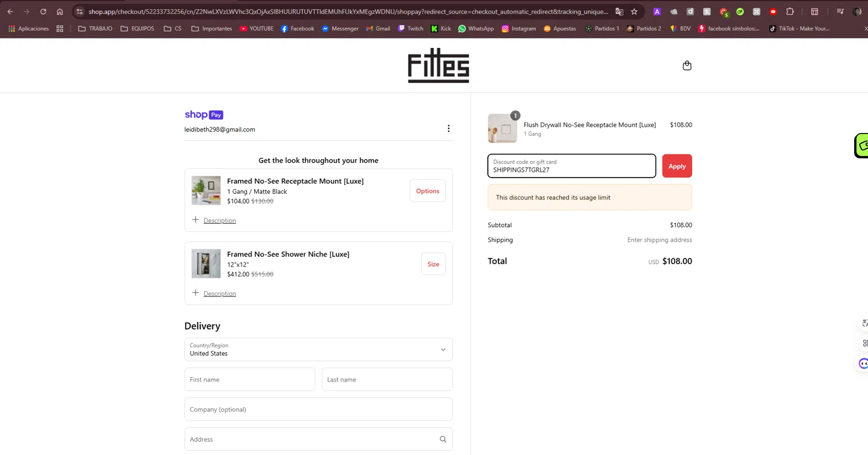Click the First name field
Viewport: 868px width, 455px height.
tap(250, 379)
